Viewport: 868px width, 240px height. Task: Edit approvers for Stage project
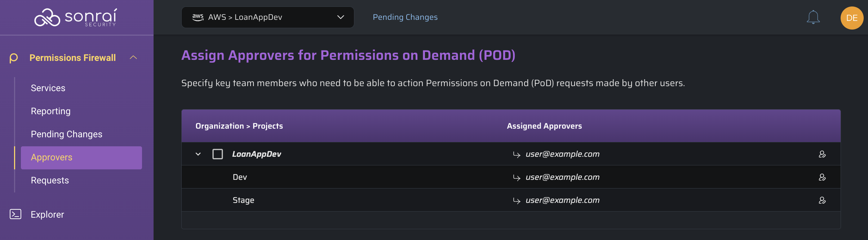click(x=822, y=200)
